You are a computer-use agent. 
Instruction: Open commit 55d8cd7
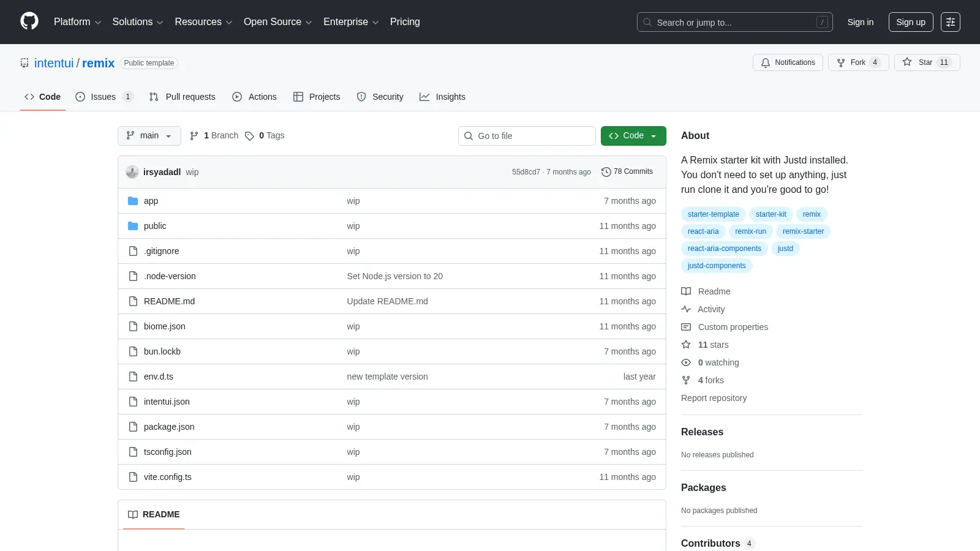(526, 172)
